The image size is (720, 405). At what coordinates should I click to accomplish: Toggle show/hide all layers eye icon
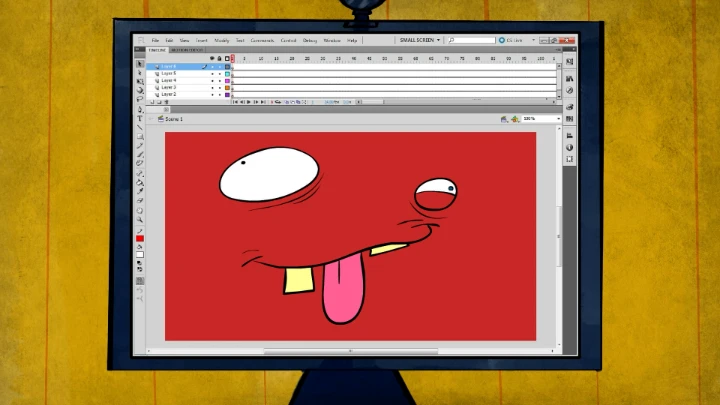(x=212, y=58)
